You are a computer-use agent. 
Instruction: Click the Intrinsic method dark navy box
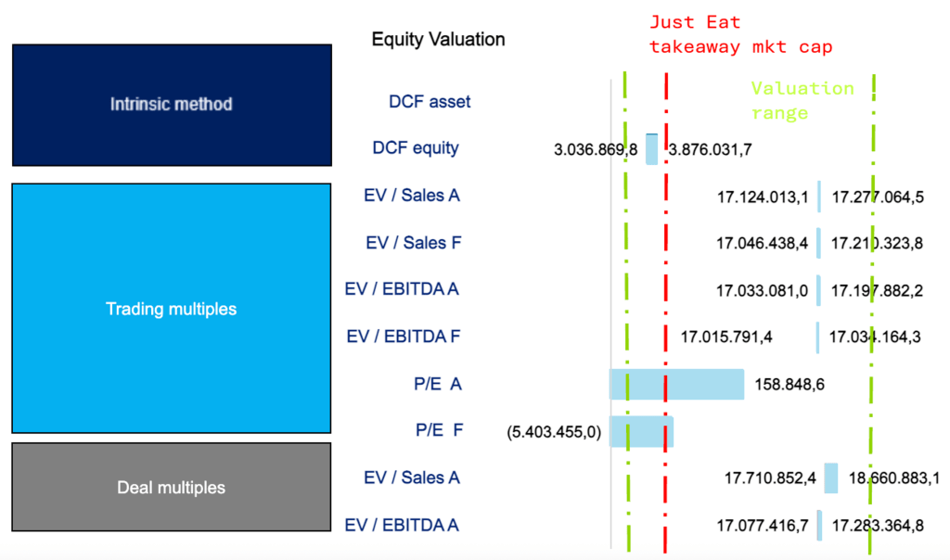pyautogui.click(x=172, y=104)
